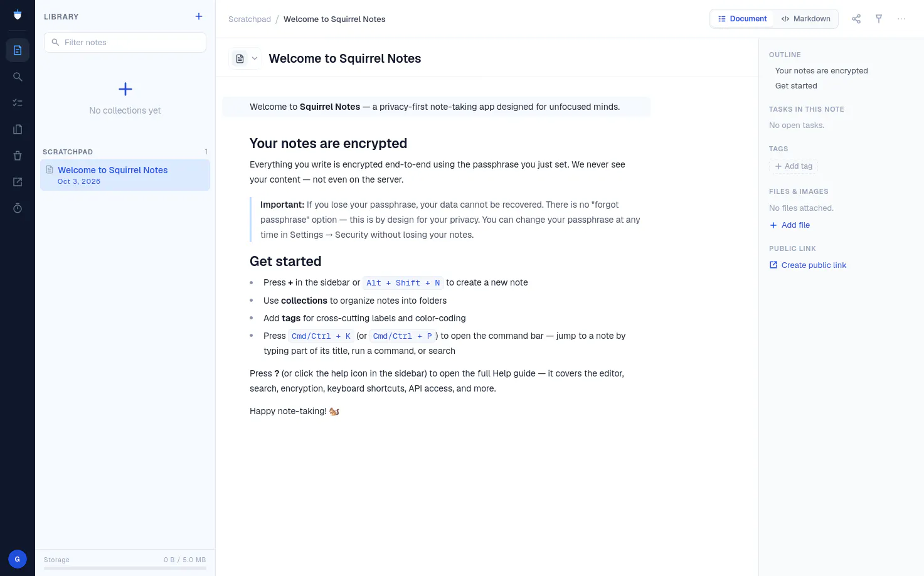Switch to the Document view tab
The image size is (924, 576).
click(x=743, y=19)
